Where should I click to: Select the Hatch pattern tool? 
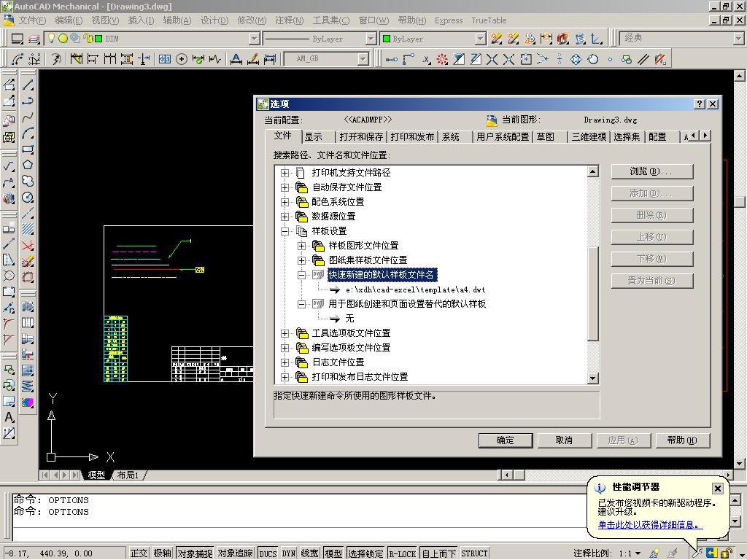[x=28, y=229]
